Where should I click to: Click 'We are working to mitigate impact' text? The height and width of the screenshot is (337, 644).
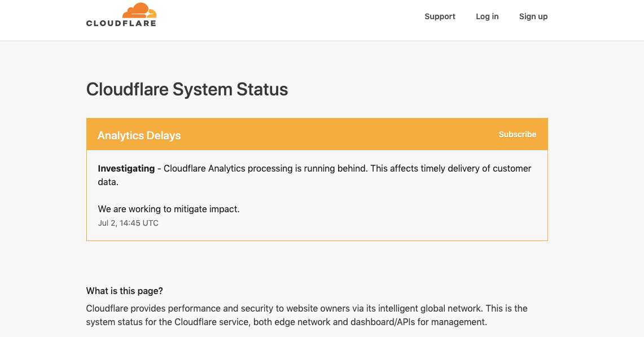coord(168,209)
